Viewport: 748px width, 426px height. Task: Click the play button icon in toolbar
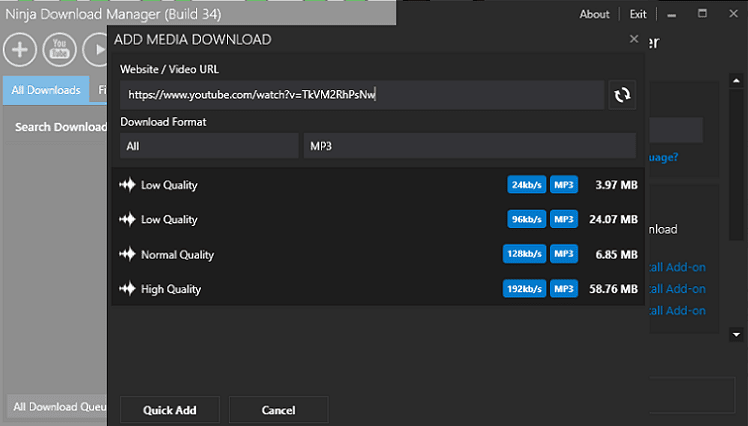(x=95, y=50)
